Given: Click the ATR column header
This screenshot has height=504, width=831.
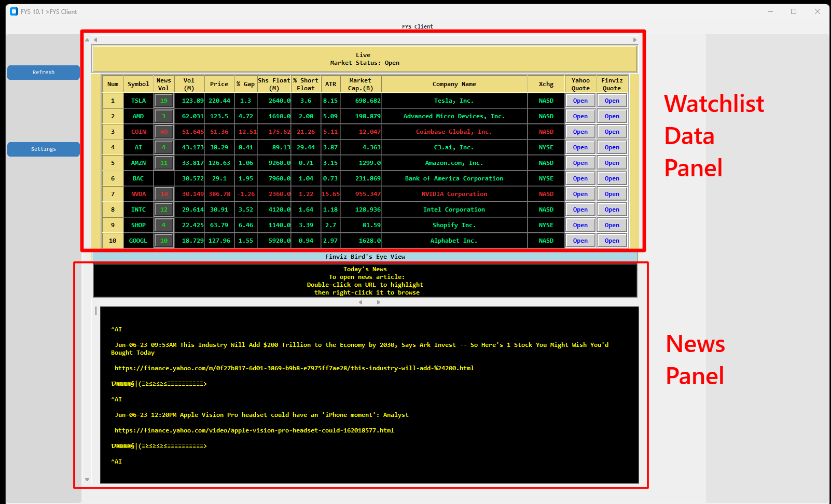Looking at the screenshot, I should tap(331, 84).
